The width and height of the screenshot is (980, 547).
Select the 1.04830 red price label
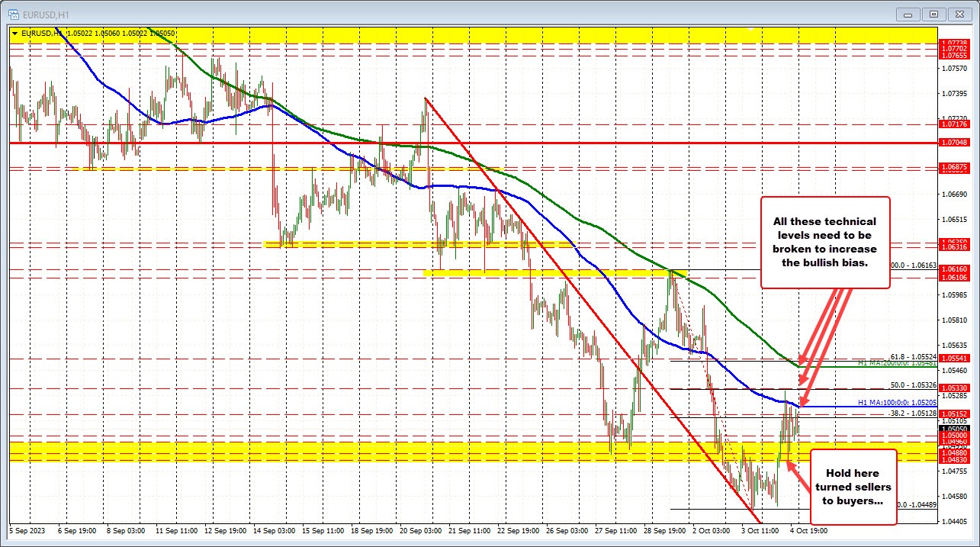point(954,459)
